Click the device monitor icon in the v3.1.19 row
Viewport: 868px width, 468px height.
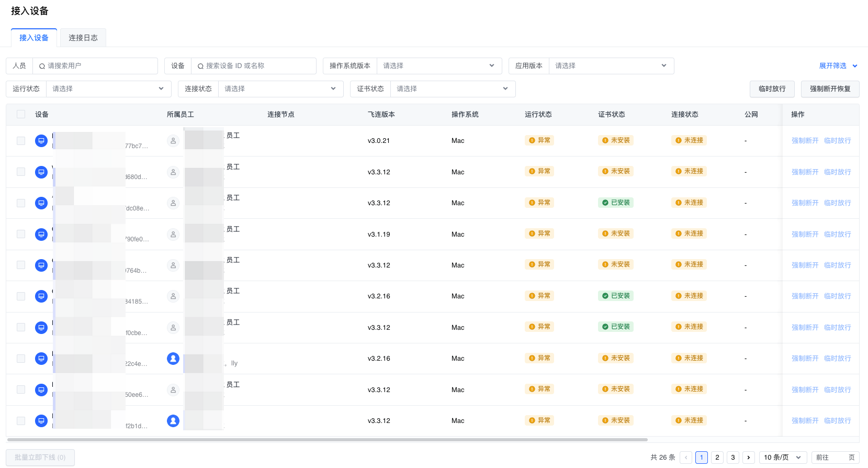click(x=41, y=235)
